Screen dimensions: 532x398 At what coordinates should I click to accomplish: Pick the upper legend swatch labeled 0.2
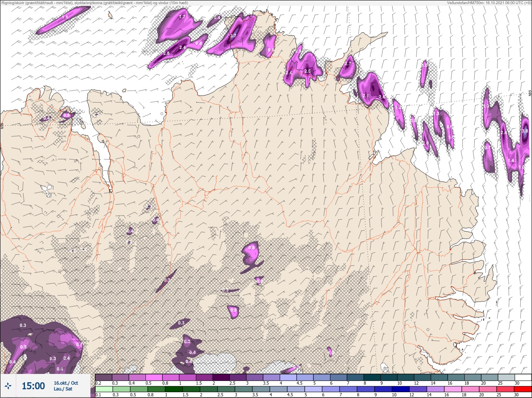click(103, 377)
